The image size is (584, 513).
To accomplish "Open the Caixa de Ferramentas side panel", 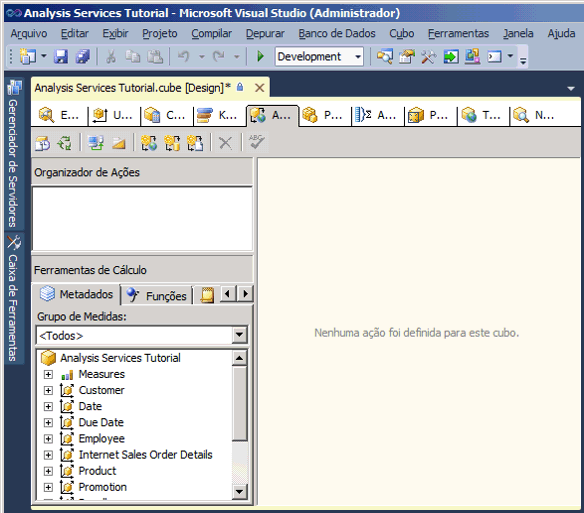I will tap(14, 298).
